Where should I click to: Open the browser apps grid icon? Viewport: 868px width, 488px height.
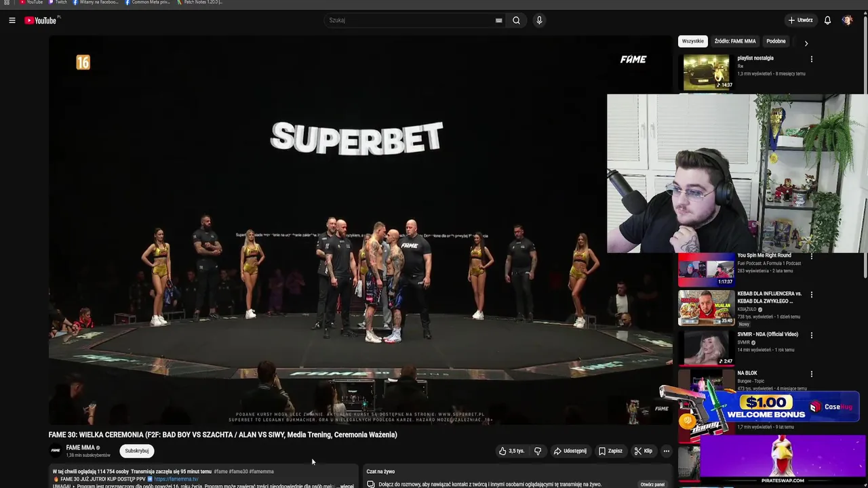click(7, 2)
